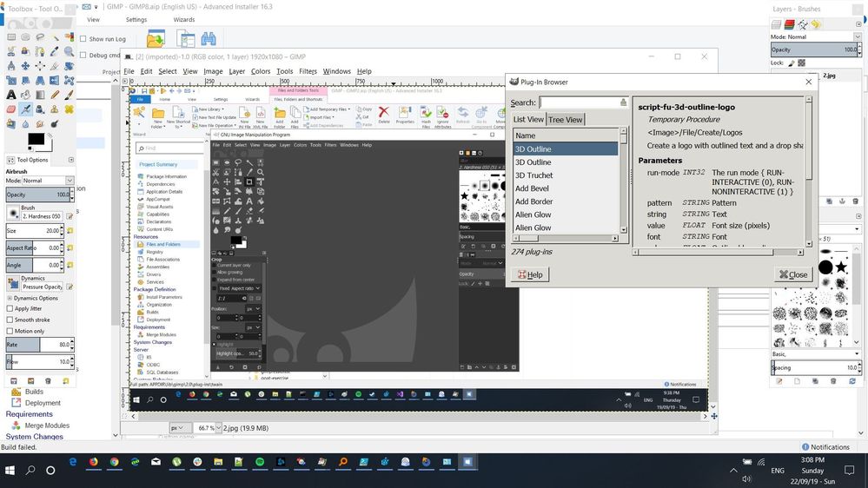Open the 66.7 % zoom dropdown
Image resolution: width=868 pixels, height=488 pixels.
(217, 428)
